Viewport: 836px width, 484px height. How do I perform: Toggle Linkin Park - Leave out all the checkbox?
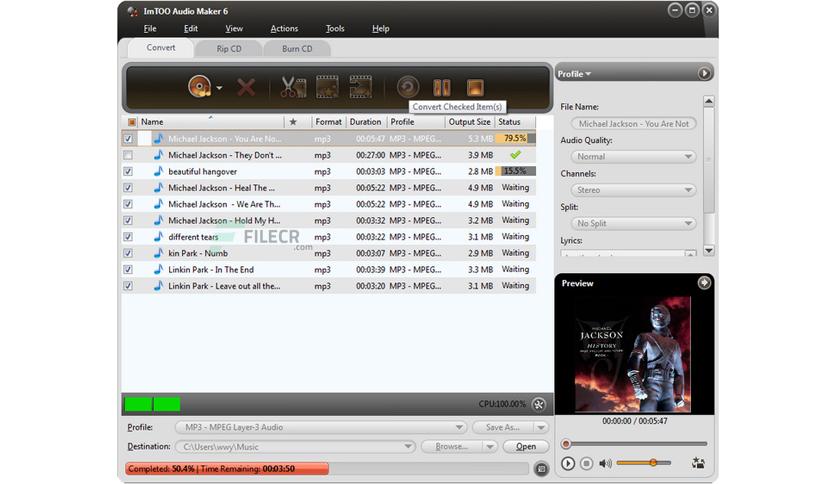tap(128, 286)
